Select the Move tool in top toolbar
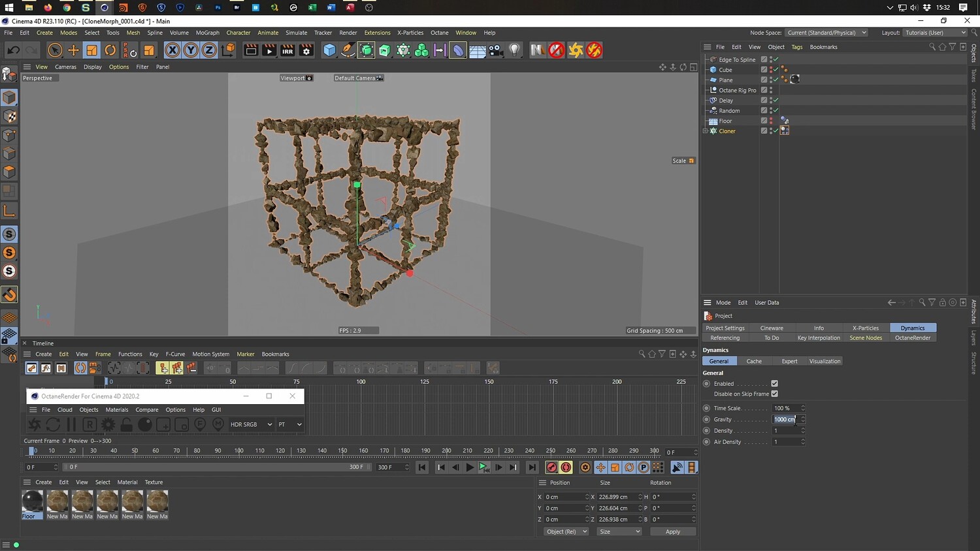The image size is (980, 551). click(x=73, y=50)
